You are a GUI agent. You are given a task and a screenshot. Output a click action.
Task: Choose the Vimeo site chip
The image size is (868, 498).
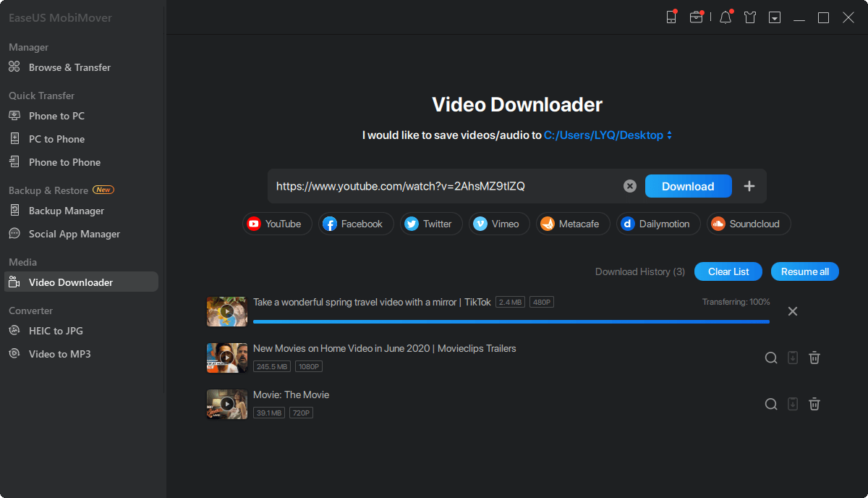pyautogui.click(x=499, y=224)
